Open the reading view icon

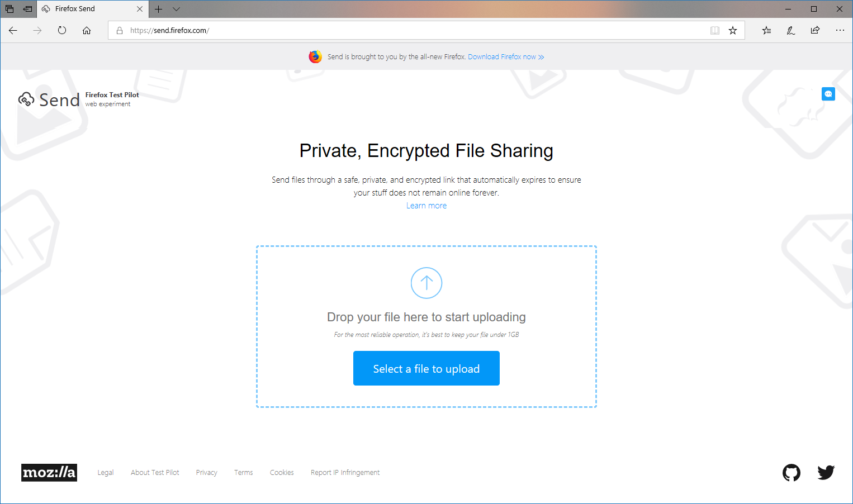click(714, 30)
